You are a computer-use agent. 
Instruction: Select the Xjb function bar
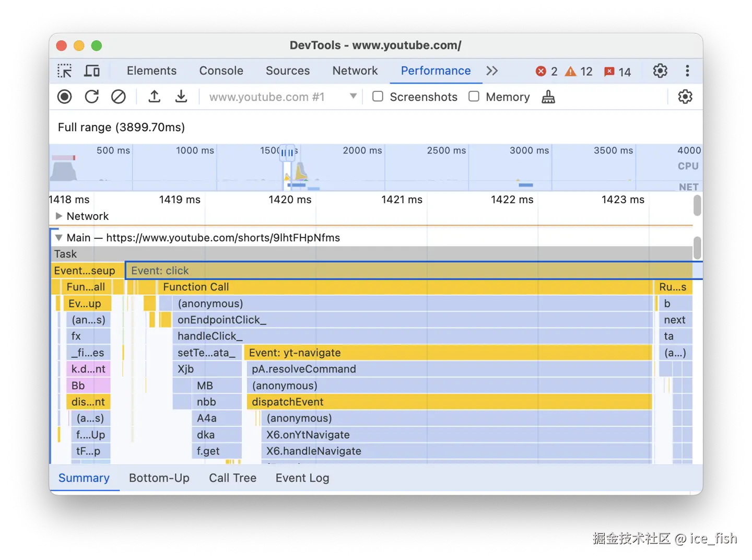point(207,369)
